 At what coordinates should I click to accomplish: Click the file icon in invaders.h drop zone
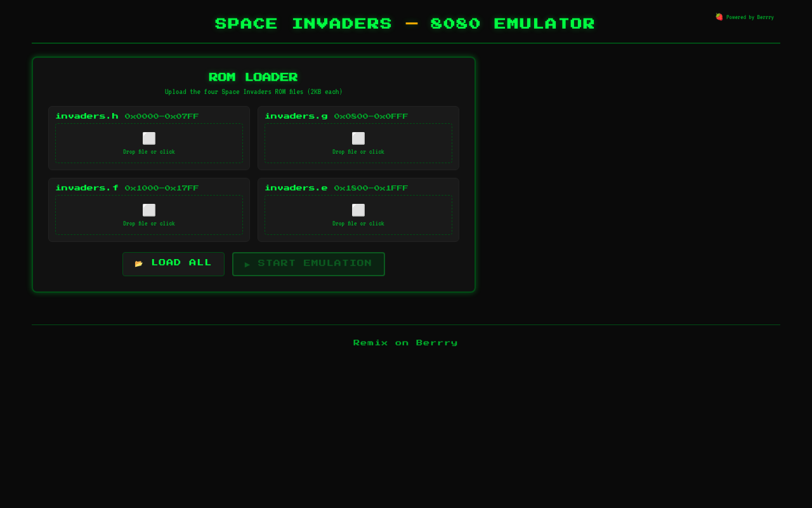click(149, 138)
